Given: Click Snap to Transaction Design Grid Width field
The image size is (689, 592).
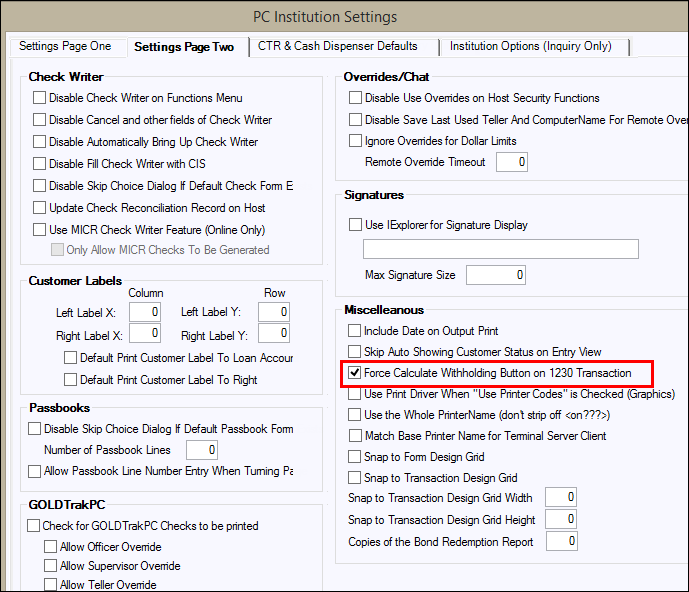Looking at the screenshot, I should (561, 497).
